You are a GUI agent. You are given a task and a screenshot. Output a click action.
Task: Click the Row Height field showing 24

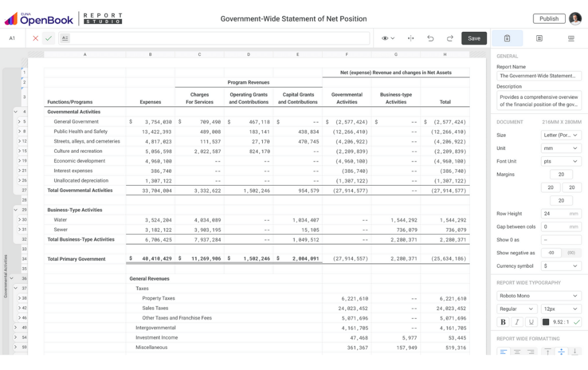tap(561, 214)
